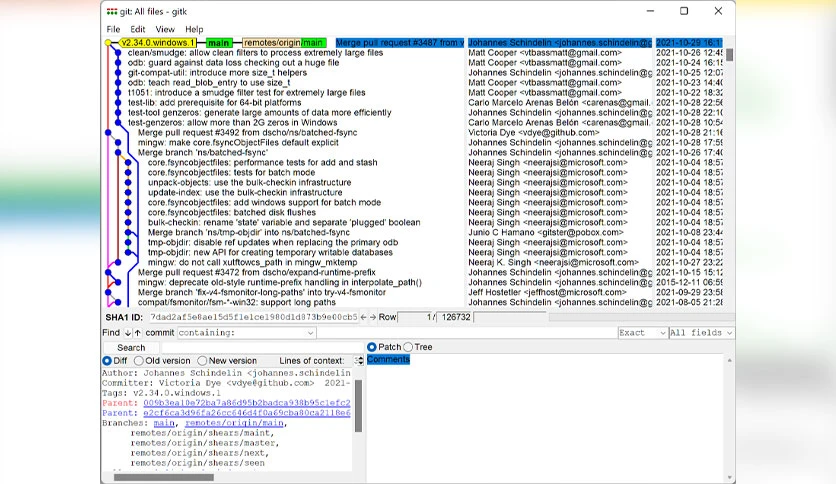
Task: Select commit 'odb: guard against data loss checking out a huge file'
Action: click(234, 63)
